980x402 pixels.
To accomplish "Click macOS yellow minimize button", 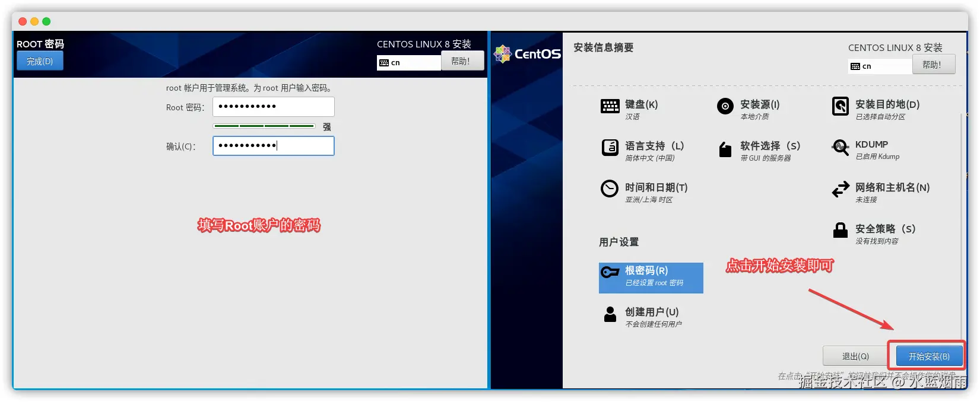I will click(34, 21).
